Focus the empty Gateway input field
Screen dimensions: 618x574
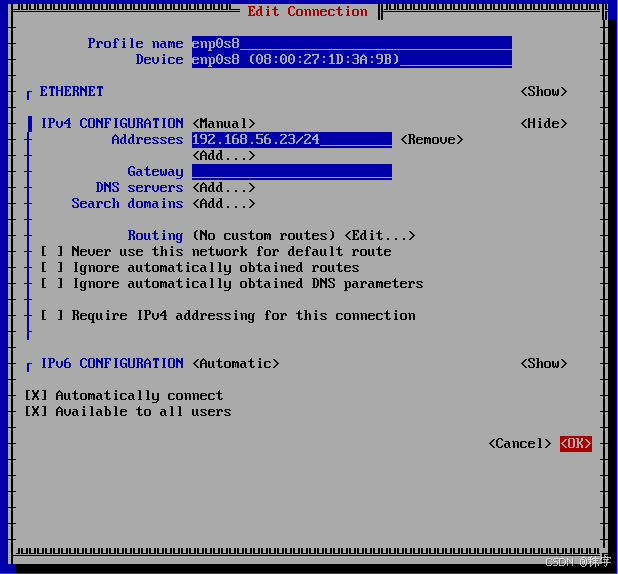(x=292, y=171)
